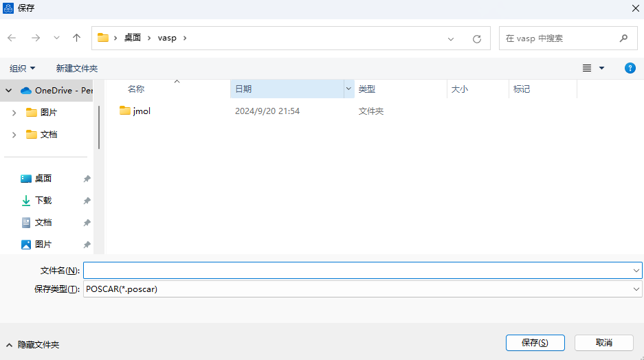This screenshot has height=360, width=644.
Task: Click 新建文件夹 in the toolbar
Action: [77, 68]
